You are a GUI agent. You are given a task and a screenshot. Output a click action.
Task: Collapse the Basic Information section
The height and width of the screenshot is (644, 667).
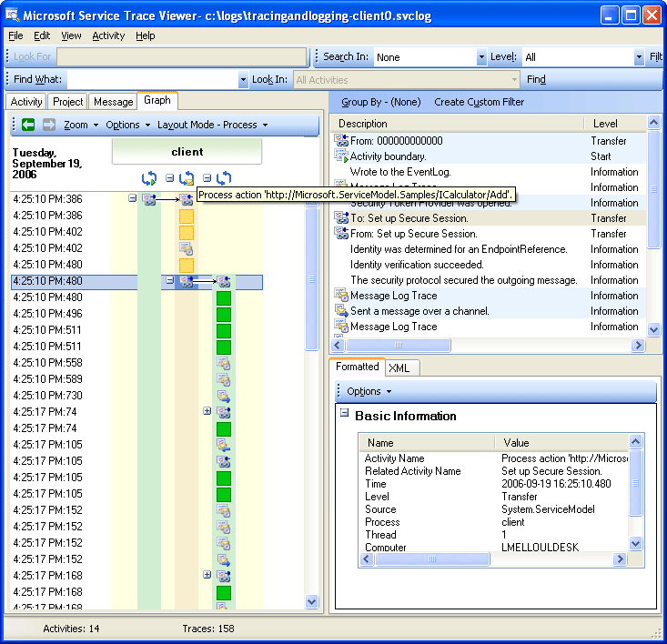point(345,413)
